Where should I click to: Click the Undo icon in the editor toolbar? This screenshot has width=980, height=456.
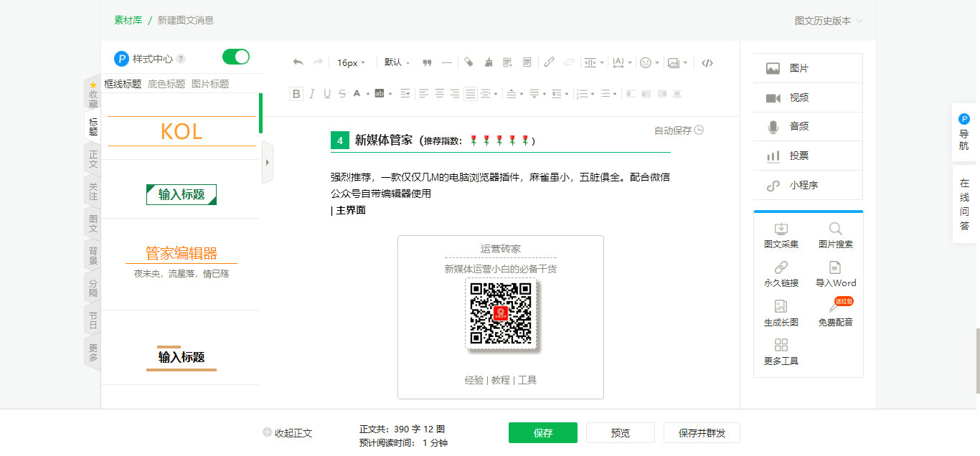pos(298,62)
